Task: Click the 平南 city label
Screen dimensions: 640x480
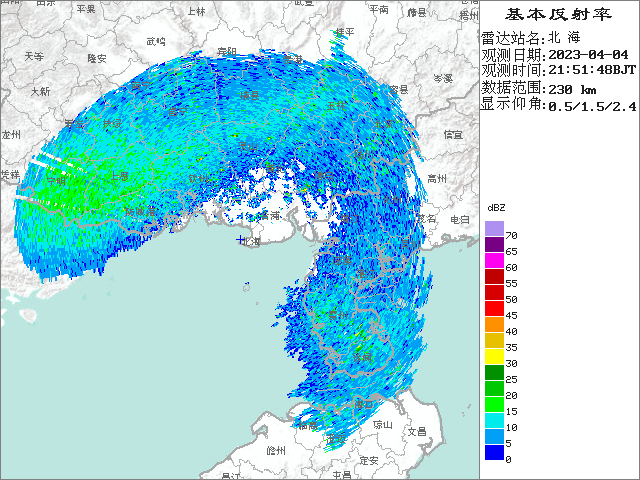Action: pyautogui.click(x=378, y=9)
